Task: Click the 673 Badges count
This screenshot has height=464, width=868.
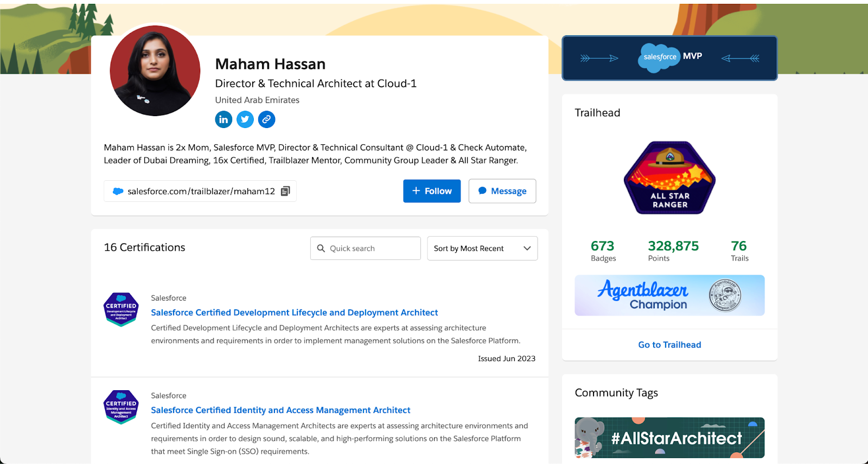Action: (603, 251)
